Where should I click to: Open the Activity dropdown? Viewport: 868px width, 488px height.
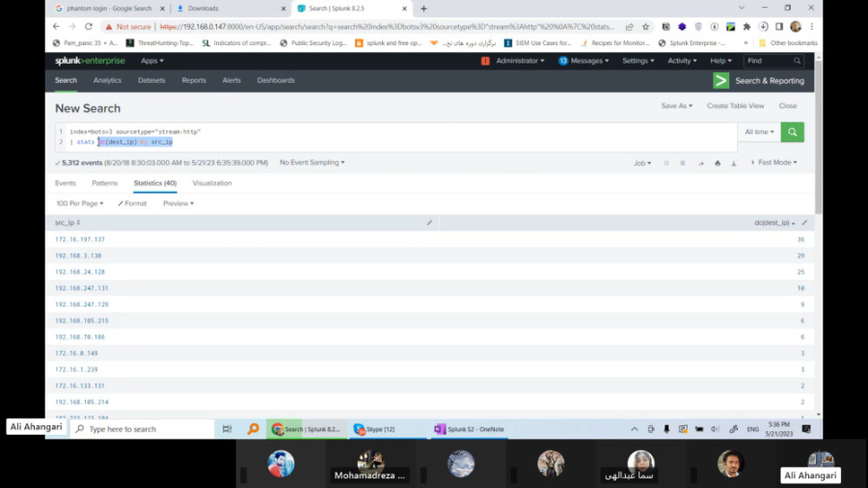682,61
